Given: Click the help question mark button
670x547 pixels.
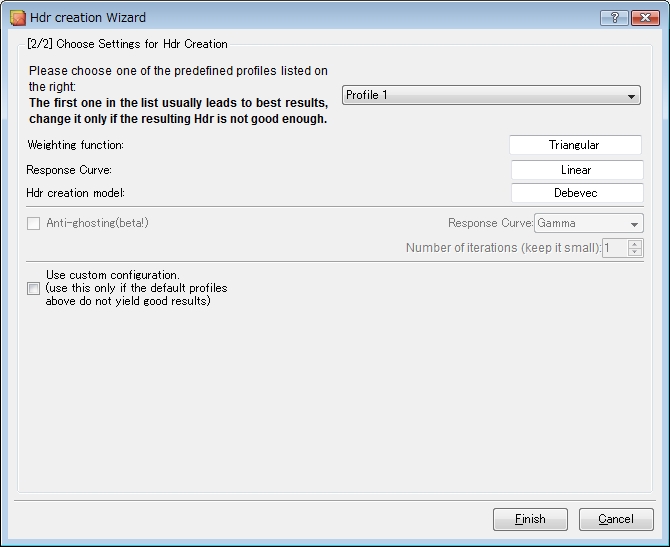Looking at the screenshot, I should [614, 18].
